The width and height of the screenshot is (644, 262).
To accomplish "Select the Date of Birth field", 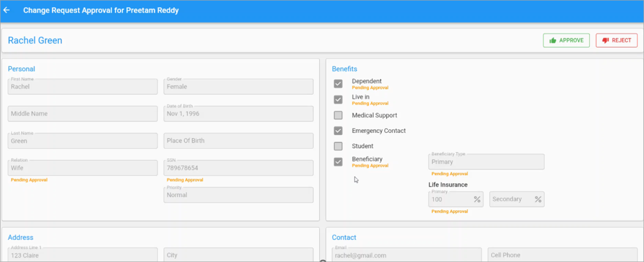I will click(238, 114).
